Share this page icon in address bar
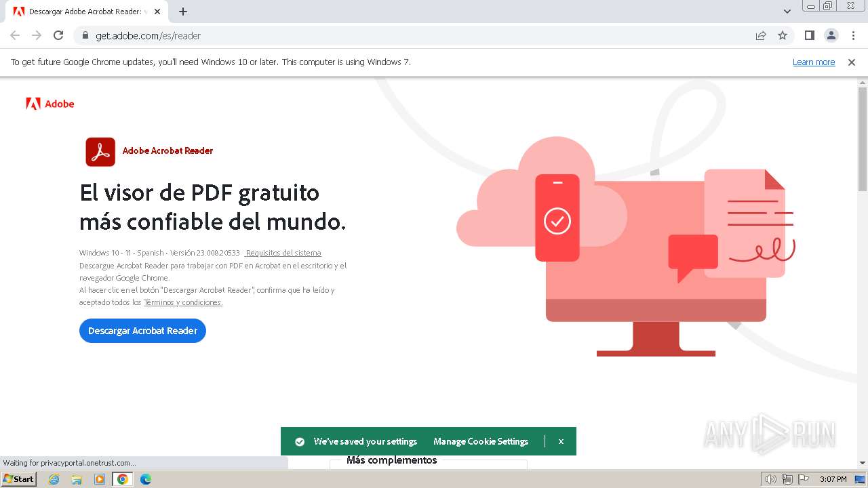Screen dimensions: 868x488 click(761, 35)
